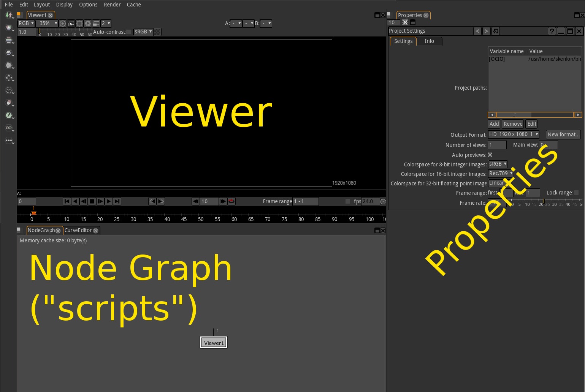Image resolution: width=585 pixels, height=392 pixels.
Task: Click the viewer refresh icon
Action: (88, 24)
